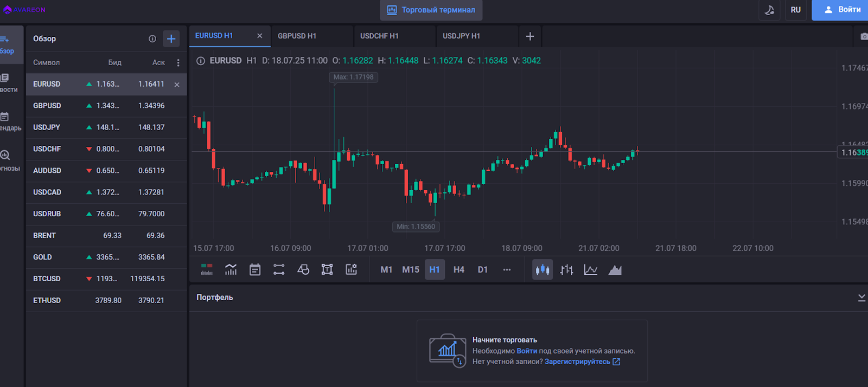Select the M15 timeframe
This screenshot has width=868, height=387.
point(411,269)
